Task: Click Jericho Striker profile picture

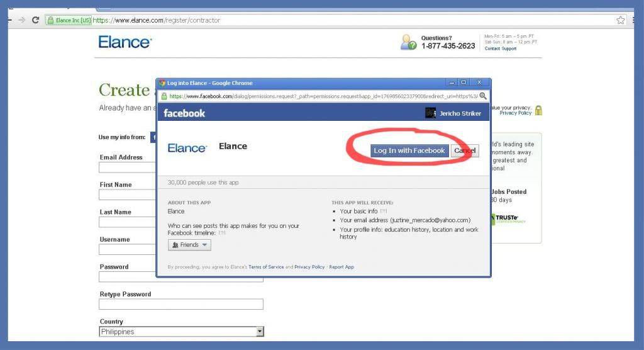Action: 430,113
